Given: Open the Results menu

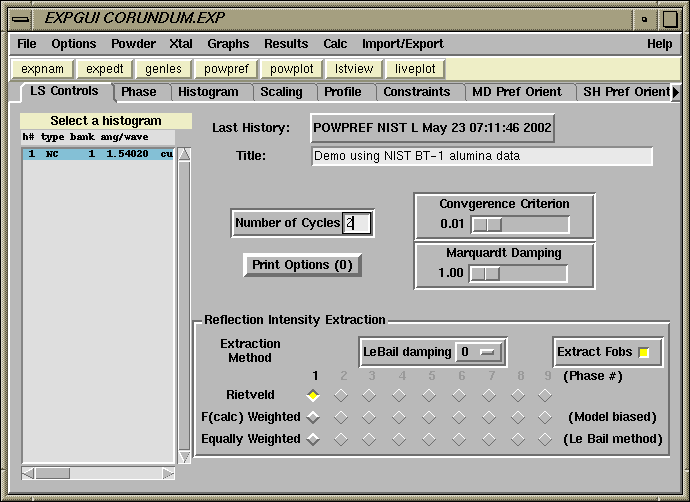Looking at the screenshot, I should pos(286,44).
